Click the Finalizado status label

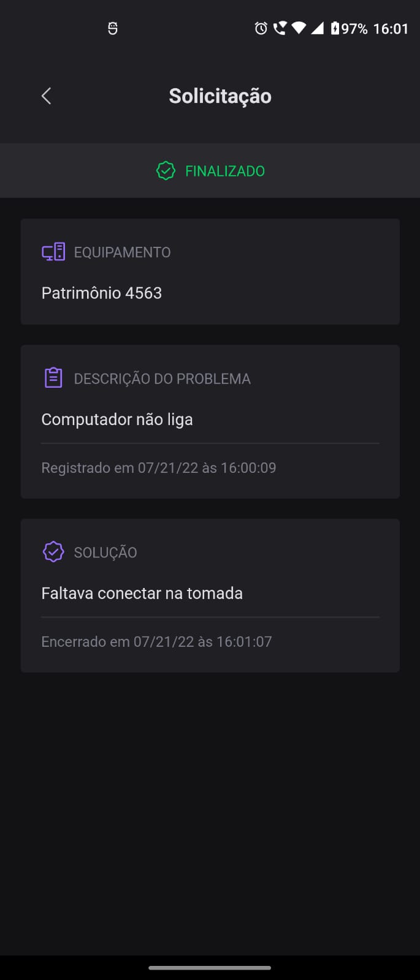click(224, 170)
